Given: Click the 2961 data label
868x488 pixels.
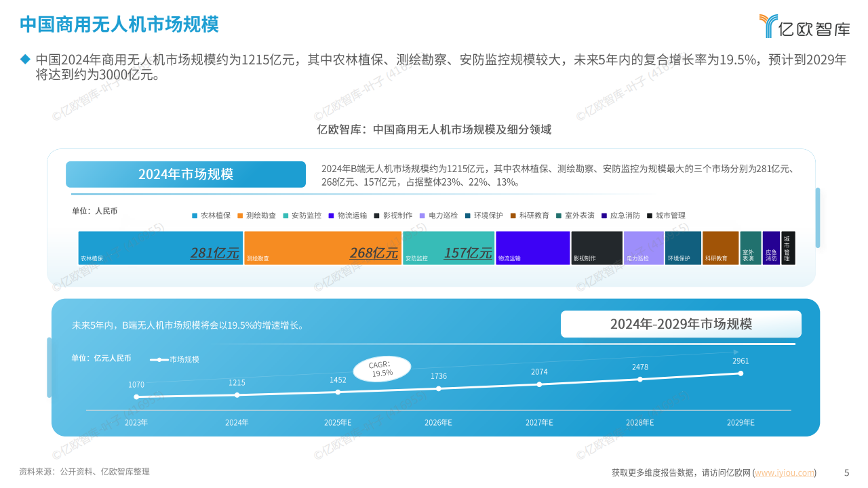Looking at the screenshot, I should (x=741, y=361).
